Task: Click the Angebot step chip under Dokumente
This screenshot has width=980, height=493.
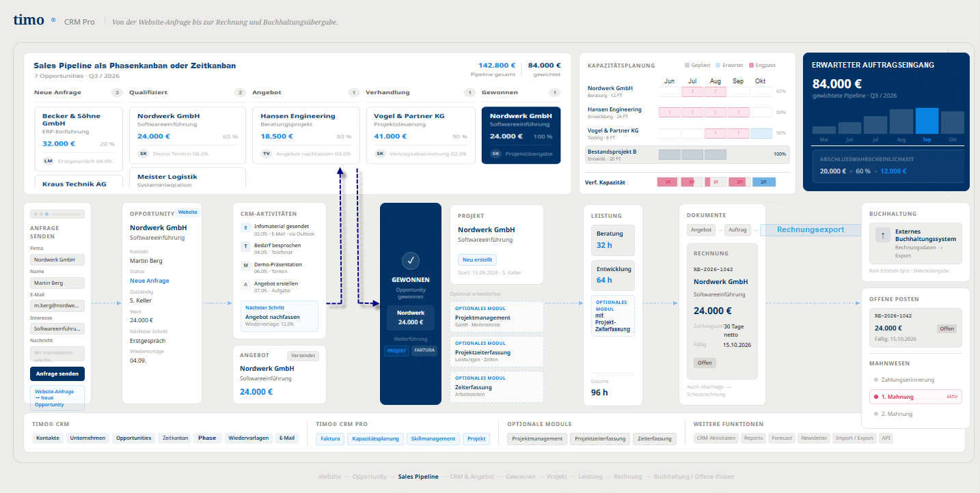Action: tap(701, 230)
